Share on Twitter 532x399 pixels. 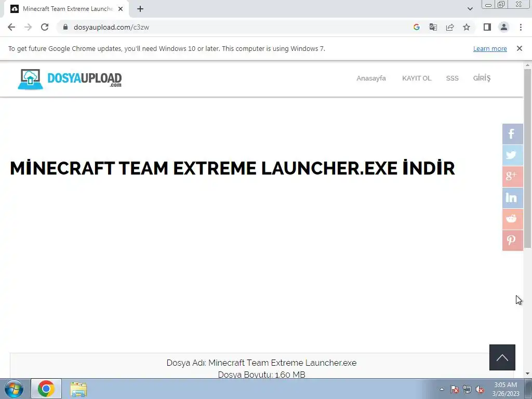tap(512, 155)
